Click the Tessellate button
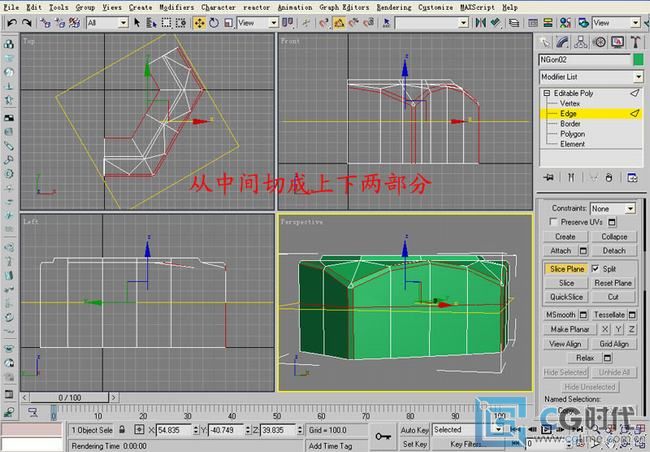 (x=609, y=315)
